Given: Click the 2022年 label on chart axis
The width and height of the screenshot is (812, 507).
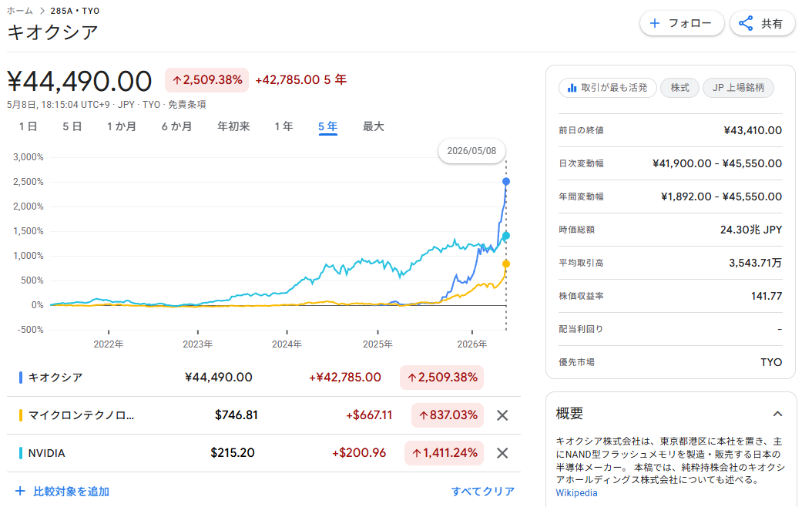Looking at the screenshot, I should click(108, 344).
